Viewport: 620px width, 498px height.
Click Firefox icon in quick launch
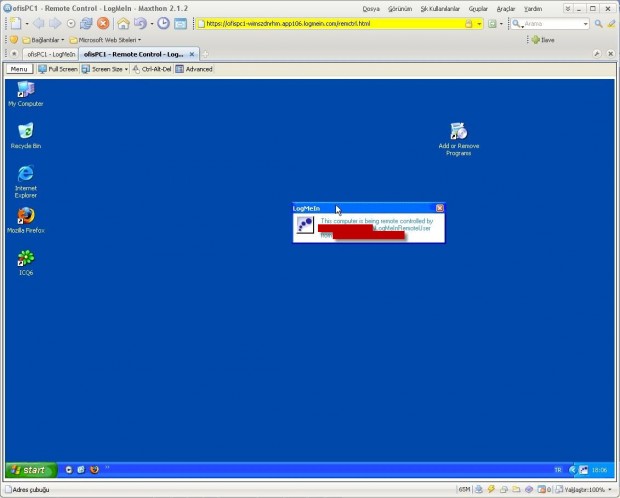pyautogui.click(x=94, y=470)
